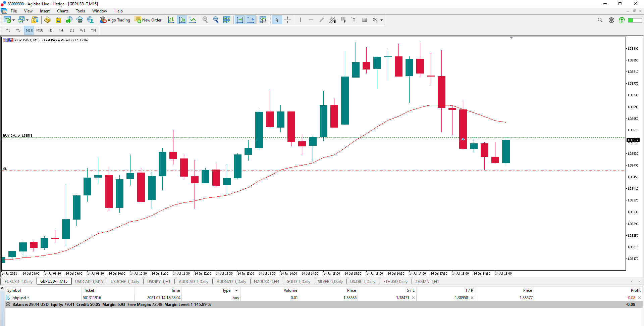The height and width of the screenshot is (326, 644).
Task: Select the rectangle shapes tool
Action: [365, 20]
